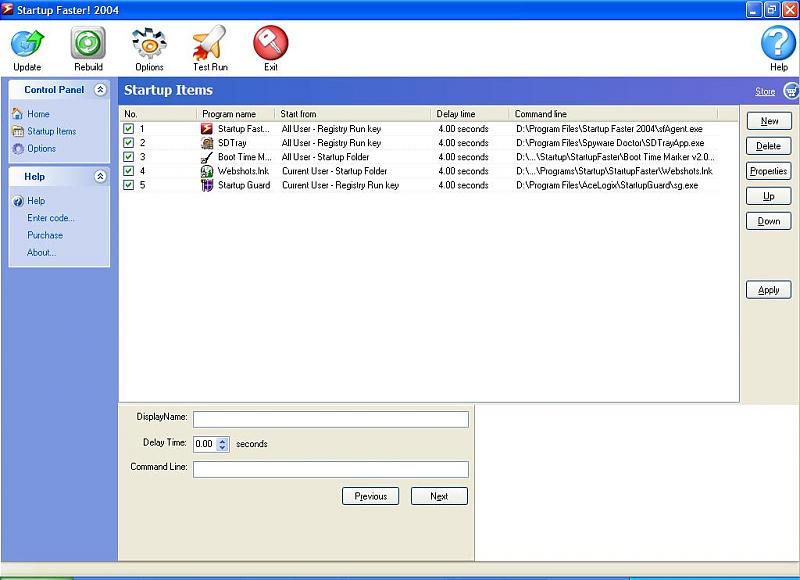Go to Home in Control Panel

pos(38,114)
